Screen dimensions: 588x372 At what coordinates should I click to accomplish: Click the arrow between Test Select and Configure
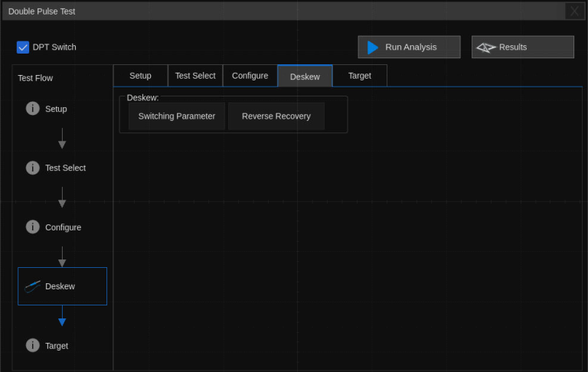[62, 197]
